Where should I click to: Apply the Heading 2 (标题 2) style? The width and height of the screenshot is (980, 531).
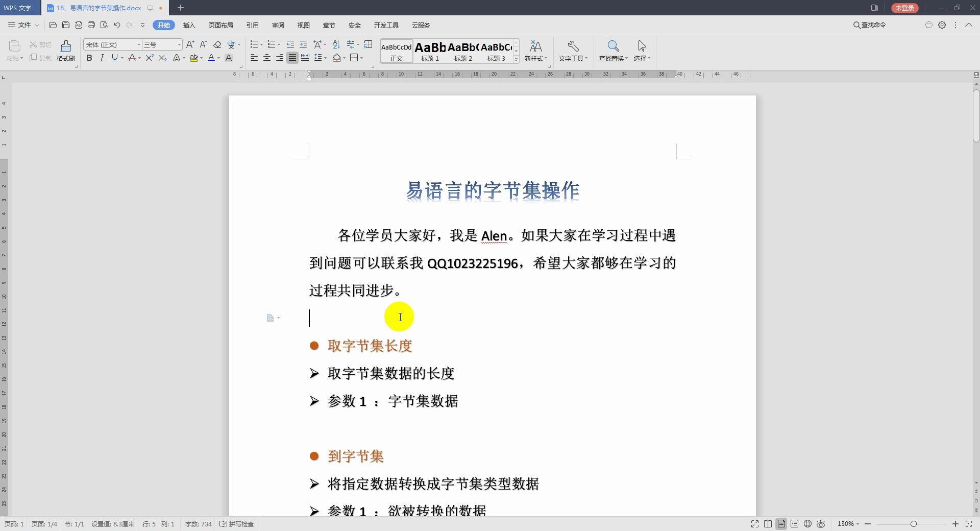pos(463,51)
